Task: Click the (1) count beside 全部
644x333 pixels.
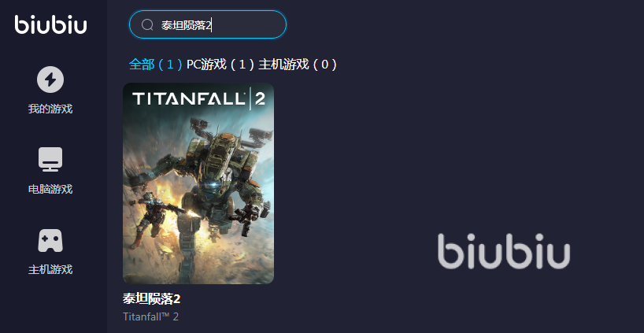Action: click(x=170, y=65)
